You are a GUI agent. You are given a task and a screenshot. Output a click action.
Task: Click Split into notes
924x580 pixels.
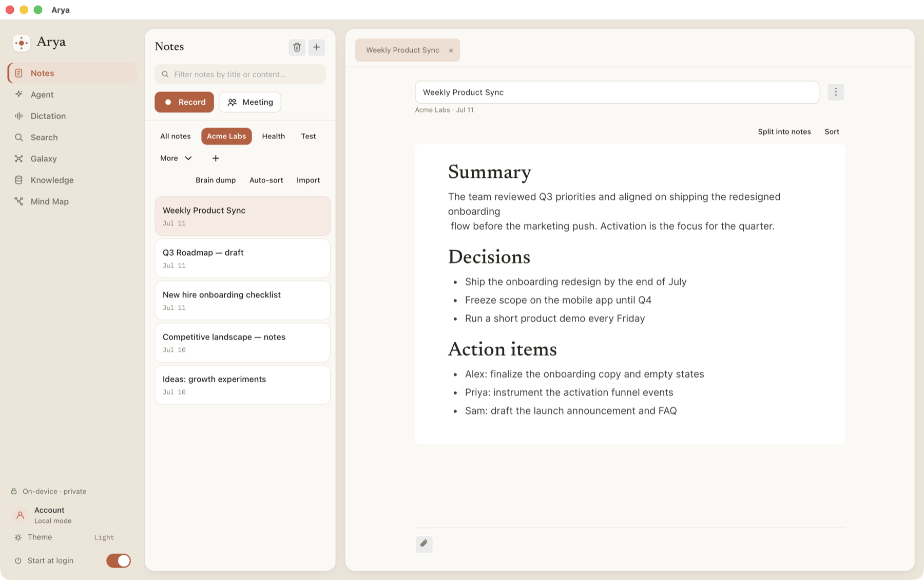pyautogui.click(x=784, y=132)
